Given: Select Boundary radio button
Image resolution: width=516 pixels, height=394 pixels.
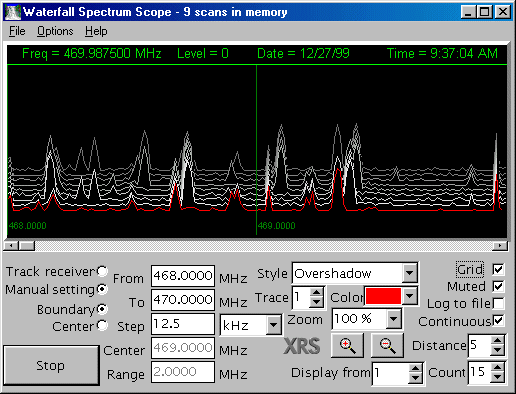Looking at the screenshot, I should click(102, 309).
